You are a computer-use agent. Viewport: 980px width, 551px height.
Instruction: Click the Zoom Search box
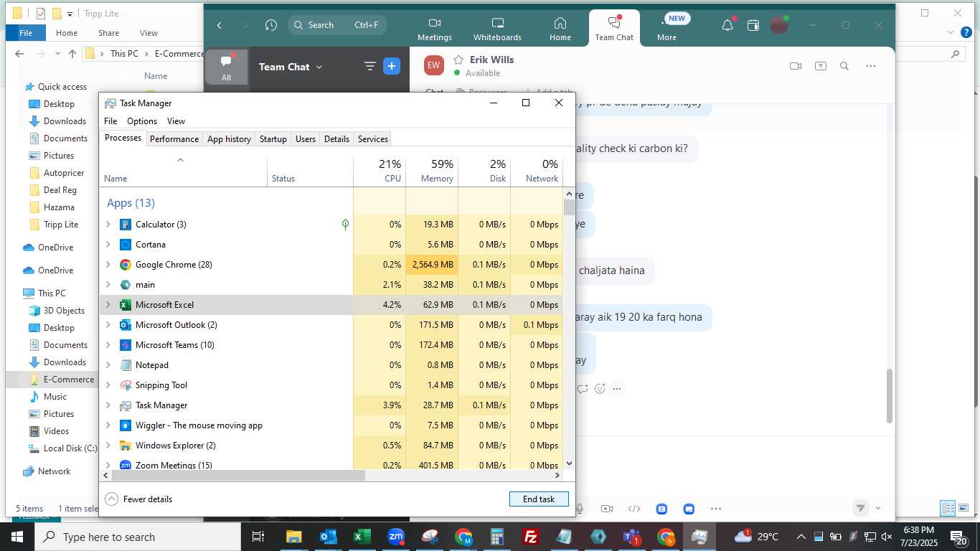(337, 25)
